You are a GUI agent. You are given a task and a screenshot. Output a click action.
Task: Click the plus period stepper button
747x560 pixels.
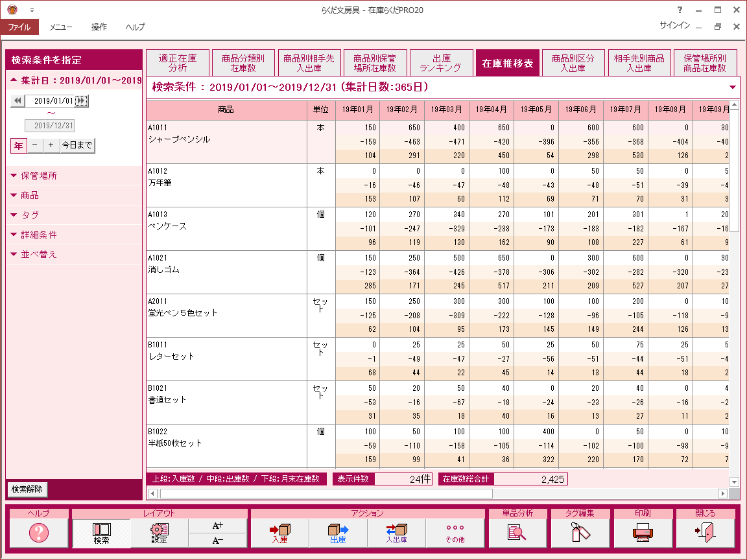point(51,145)
